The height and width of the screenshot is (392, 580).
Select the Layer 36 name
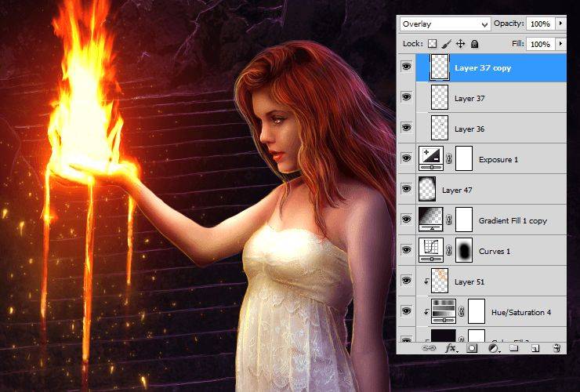point(469,129)
